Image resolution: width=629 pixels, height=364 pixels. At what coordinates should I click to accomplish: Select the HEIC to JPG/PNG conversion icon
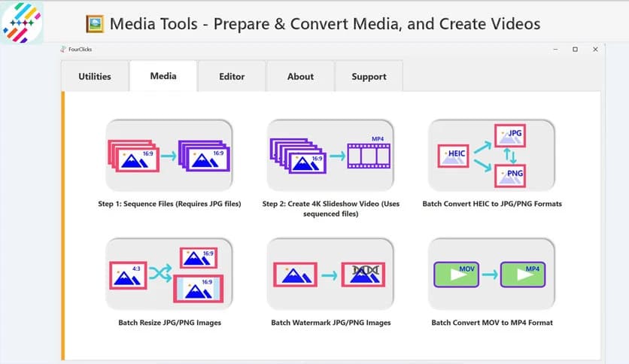[x=491, y=155]
